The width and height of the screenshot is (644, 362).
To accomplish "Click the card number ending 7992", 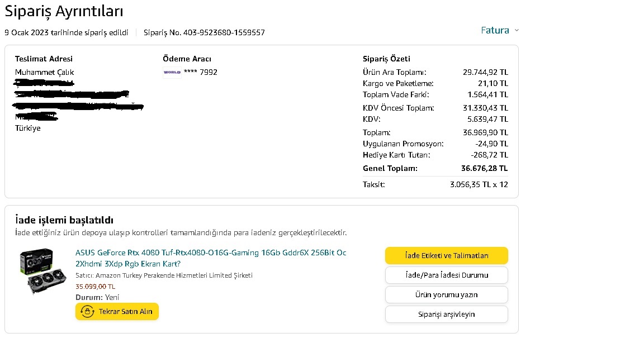I will point(201,72).
